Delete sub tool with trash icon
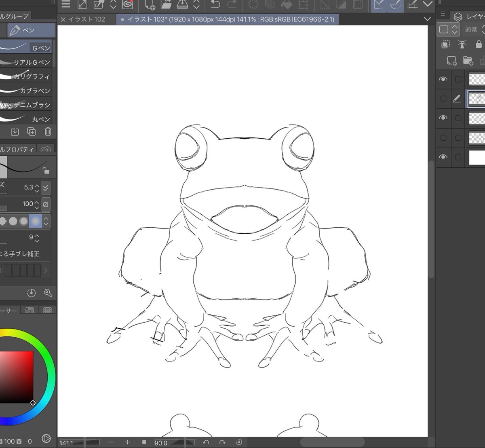 (x=48, y=131)
